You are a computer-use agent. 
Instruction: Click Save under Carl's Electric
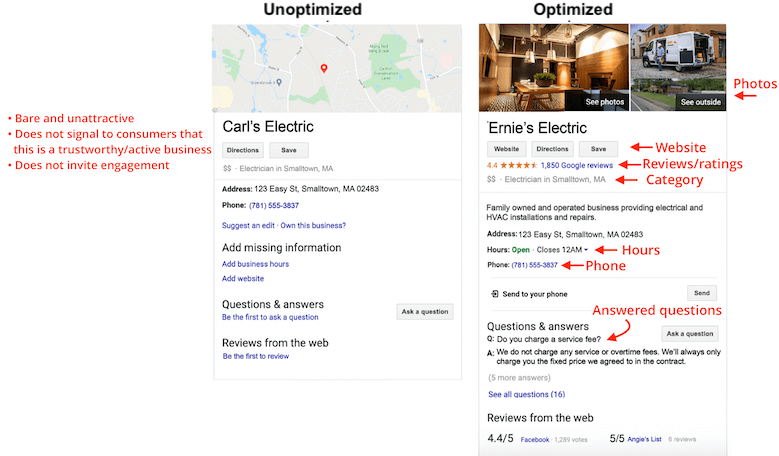(x=289, y=150)
